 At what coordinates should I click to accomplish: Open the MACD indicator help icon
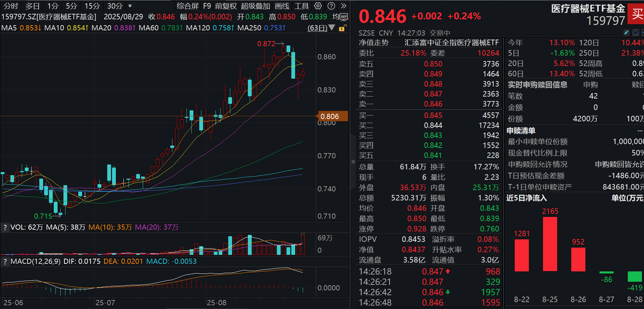pyautogui.click(x=5, y=261)
